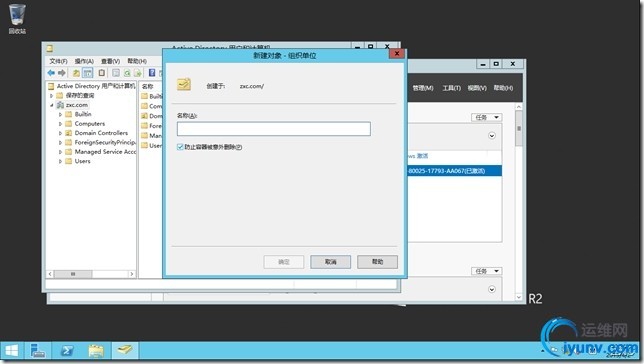Toggle the Show/Hide console tree toolbar icon

pos(87,73)
